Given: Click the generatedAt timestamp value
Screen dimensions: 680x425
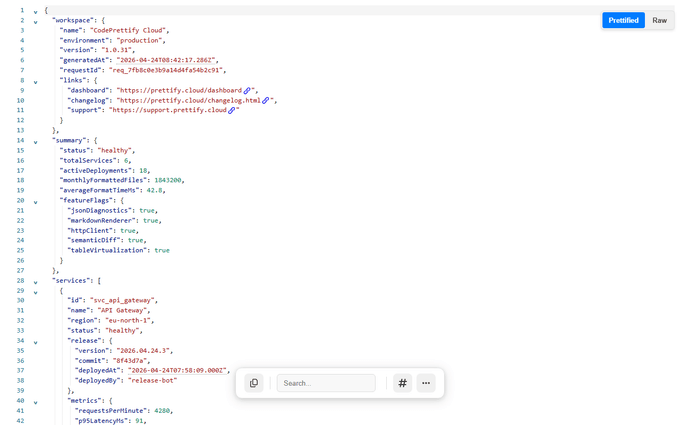Looking at the screenshot, I should [167, 60].
